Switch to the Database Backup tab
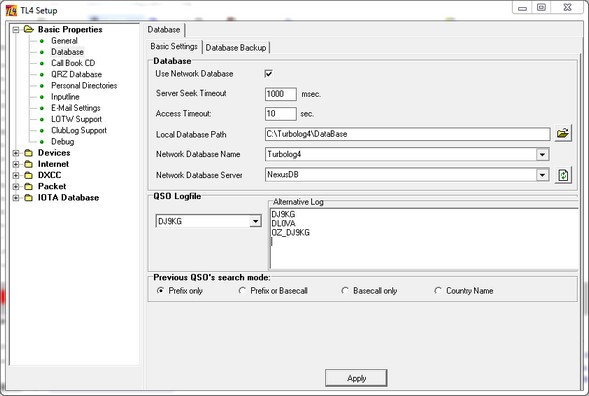 pyautogui.click(x=236, y=48)
